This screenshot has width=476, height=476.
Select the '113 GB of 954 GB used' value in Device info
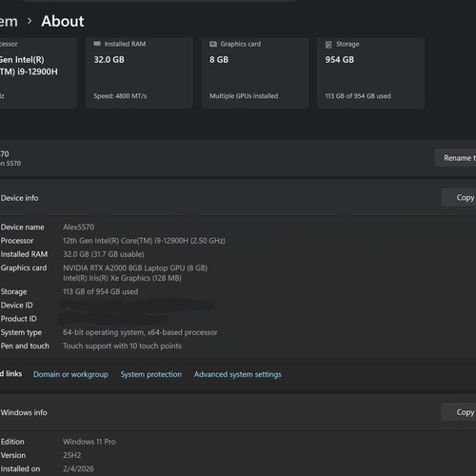(x=100, y=291)
